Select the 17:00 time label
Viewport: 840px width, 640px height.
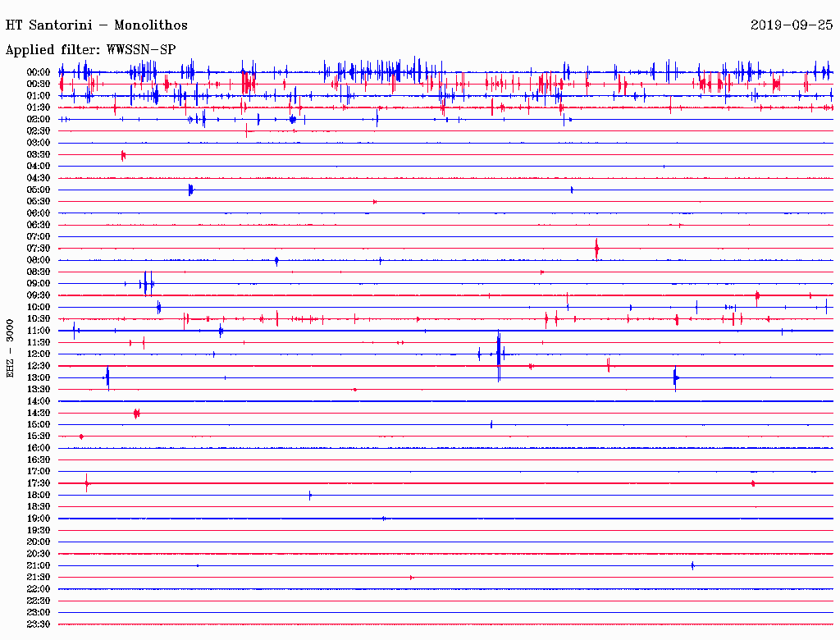[39, 472]
